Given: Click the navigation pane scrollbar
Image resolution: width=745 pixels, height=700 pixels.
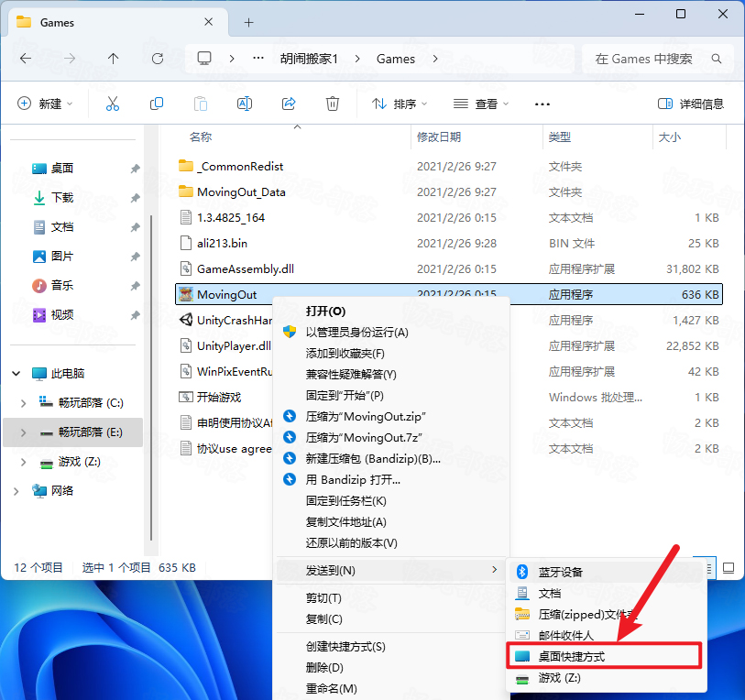Looking at the screenshot, I should [151, 377].
